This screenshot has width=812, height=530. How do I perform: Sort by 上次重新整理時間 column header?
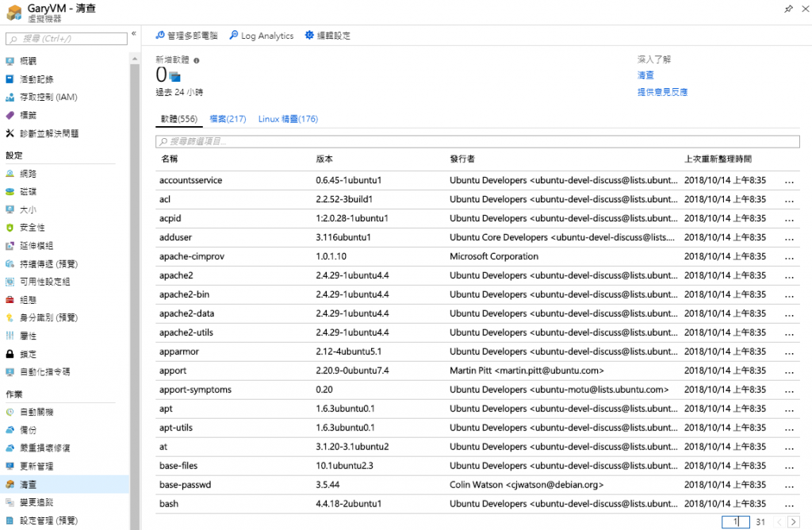click(718, 159)
